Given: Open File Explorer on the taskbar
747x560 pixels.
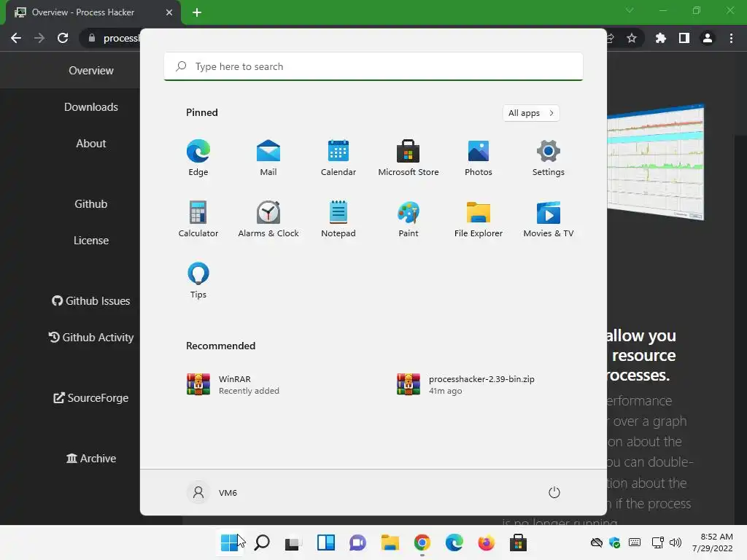Looking at the screenshot, I should pos(390,542).
